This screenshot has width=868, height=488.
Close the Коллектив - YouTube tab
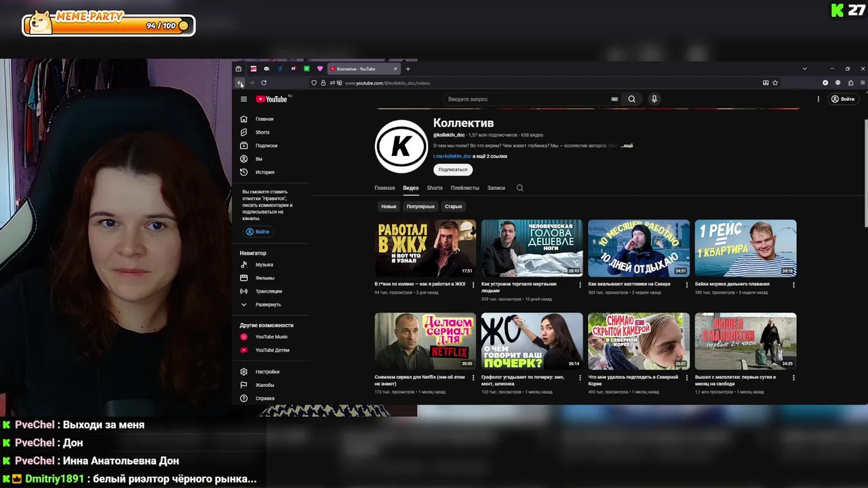(x=395, y=68)
